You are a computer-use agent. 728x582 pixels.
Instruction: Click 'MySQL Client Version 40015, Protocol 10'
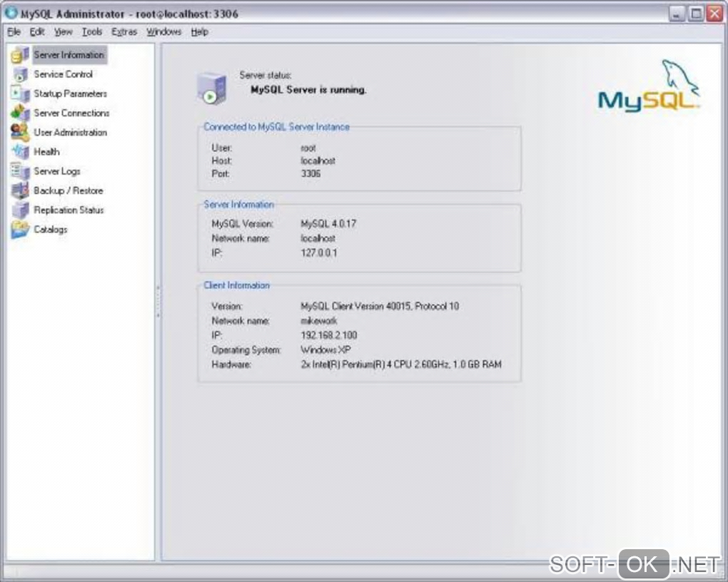[x=380, y=306]
